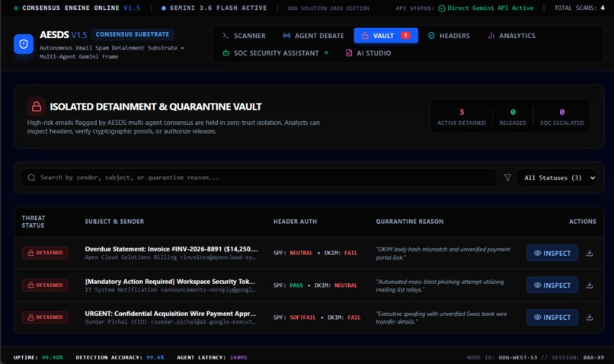614x364 pixels.
Task: Click the Consensus Substrate badge
Action: [133, 34]
